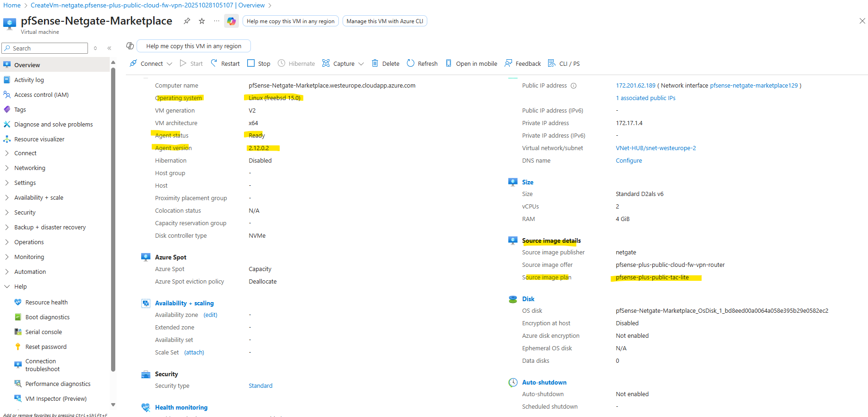The height and width of the screenshot is (417, 868).
Task: Open the Capture dropdown arrow
Action: click(x=361, y=63)
